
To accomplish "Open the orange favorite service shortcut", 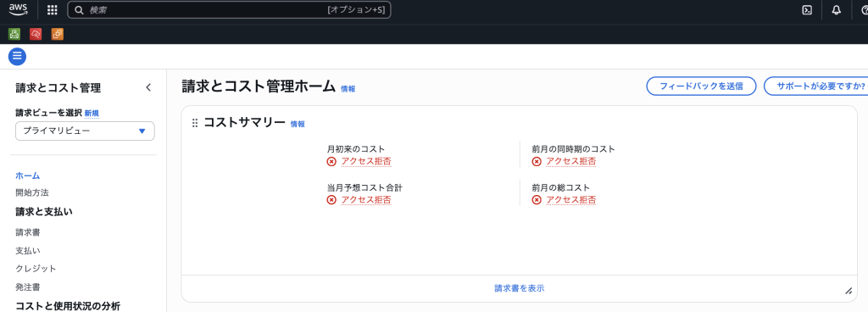I will point(58,34).
